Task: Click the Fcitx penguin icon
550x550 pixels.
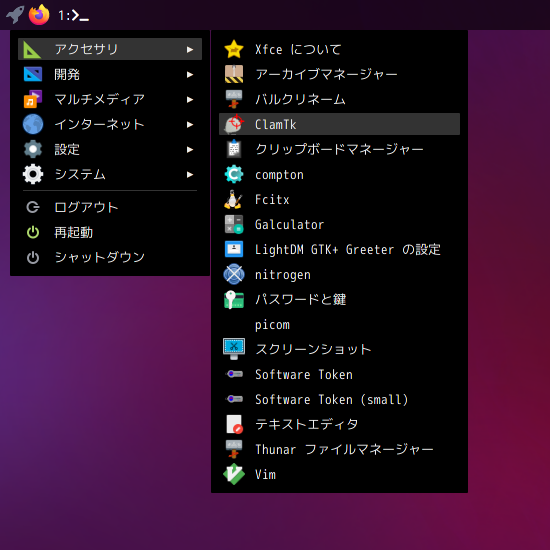Action: (x=233, y=199)
